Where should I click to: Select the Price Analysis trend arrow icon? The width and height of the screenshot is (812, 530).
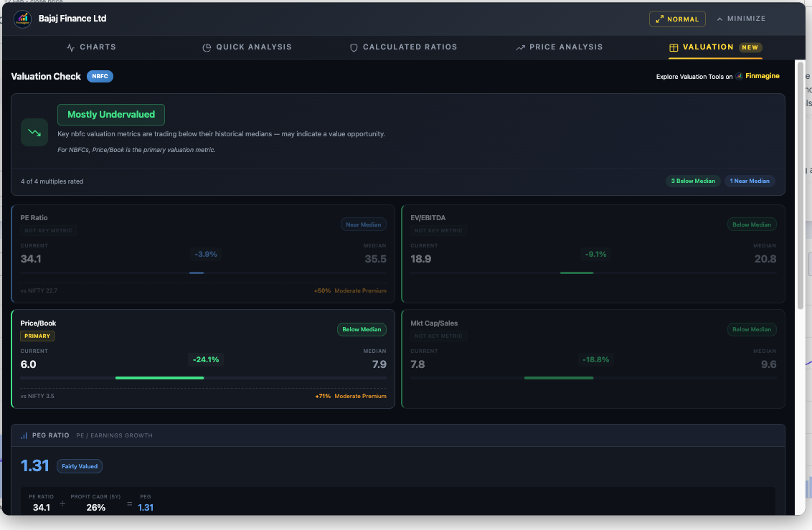(x=521, y=47)
